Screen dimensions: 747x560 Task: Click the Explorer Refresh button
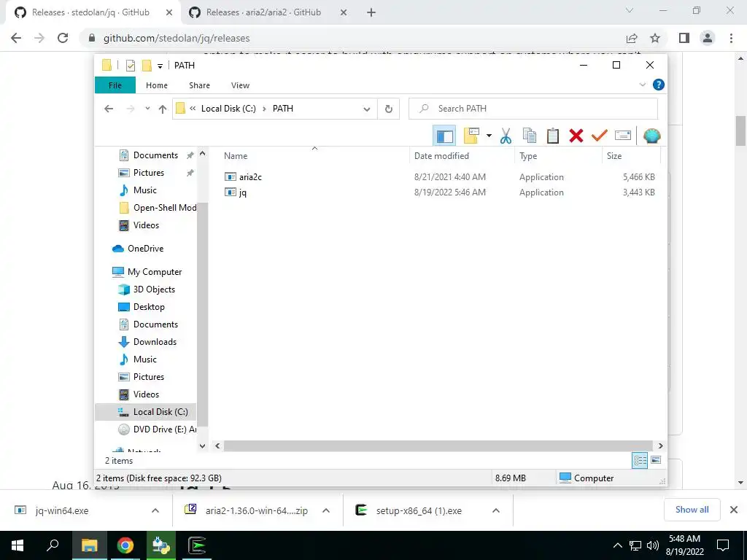point(389,109)
